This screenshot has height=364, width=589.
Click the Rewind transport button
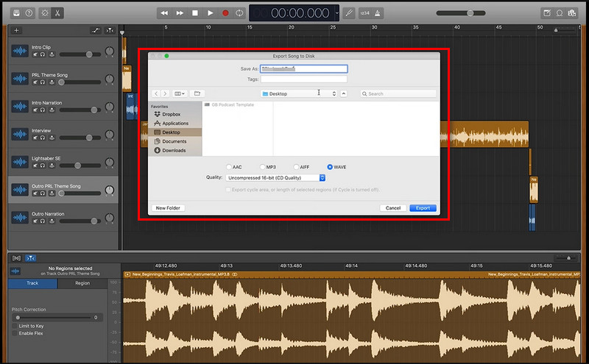click(164, 13)
